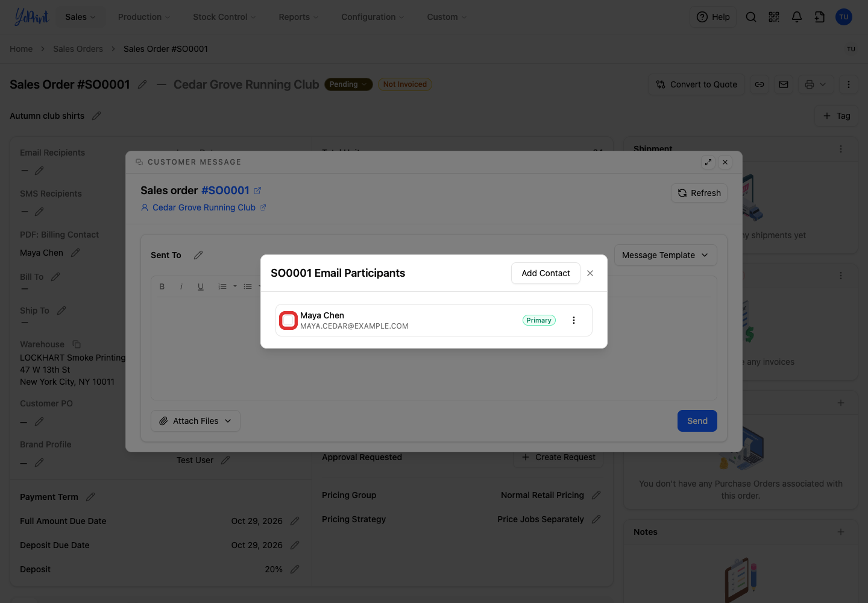Viewport: 868px width, 603px height.
Task: Edit SMS Recipients
Action: coord(39,212)
